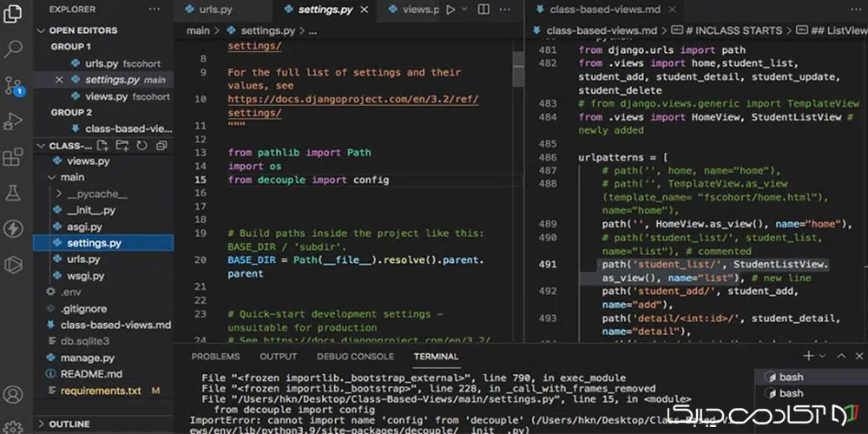868x434 pixels.
Task: Open Run and Debug view
Action: pos(13,121)
